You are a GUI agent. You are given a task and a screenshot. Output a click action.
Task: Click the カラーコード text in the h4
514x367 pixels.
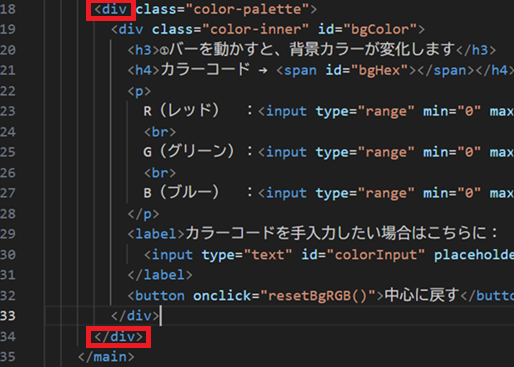click(x=205, y=70)
